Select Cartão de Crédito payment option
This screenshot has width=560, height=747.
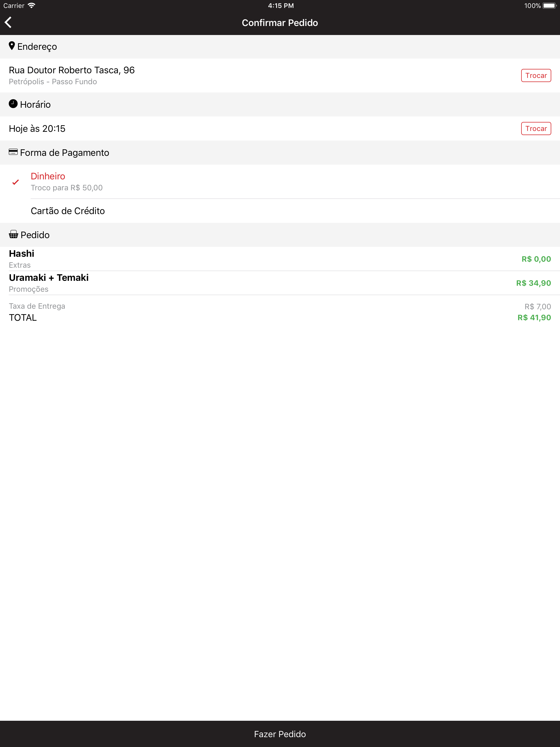click(x=280, y=211)
